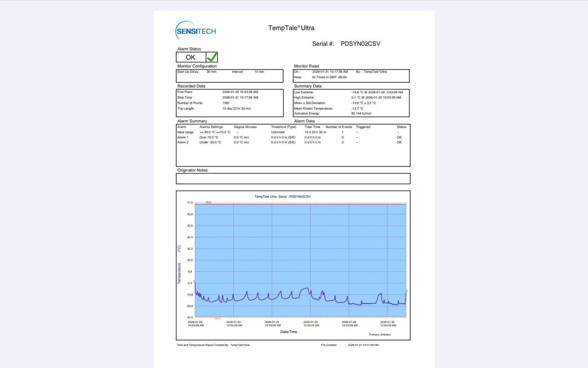Viewport: 588px width, 368px height.
Task: Click the green checkmark alarm status icon
Action: click(212, 57)
